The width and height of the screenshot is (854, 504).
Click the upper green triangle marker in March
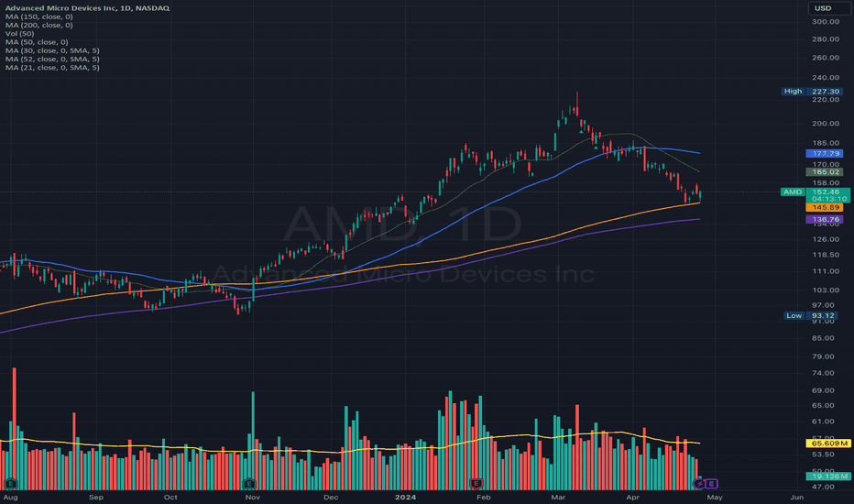tap(581, 132)
